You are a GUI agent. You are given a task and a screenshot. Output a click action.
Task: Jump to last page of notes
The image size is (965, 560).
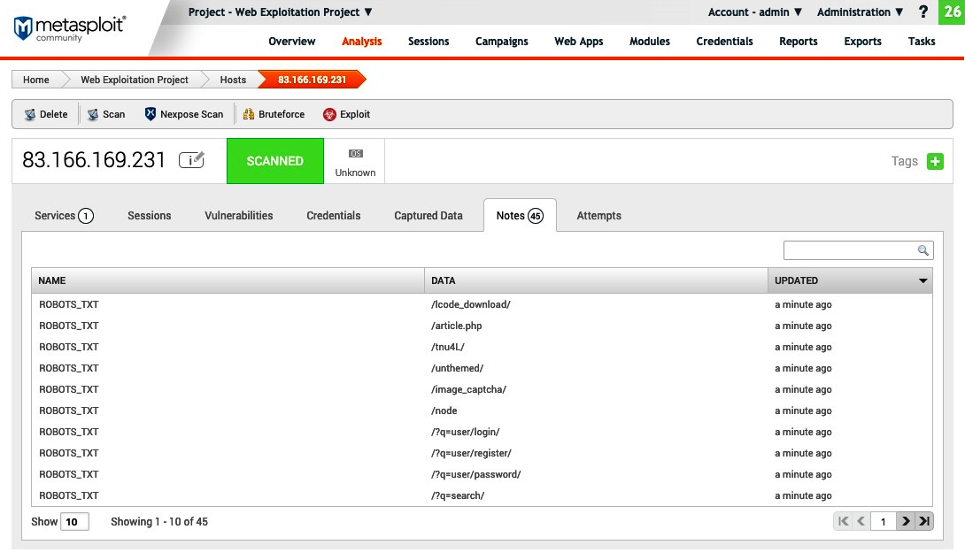pyautogui.click(x=924, y=521)
